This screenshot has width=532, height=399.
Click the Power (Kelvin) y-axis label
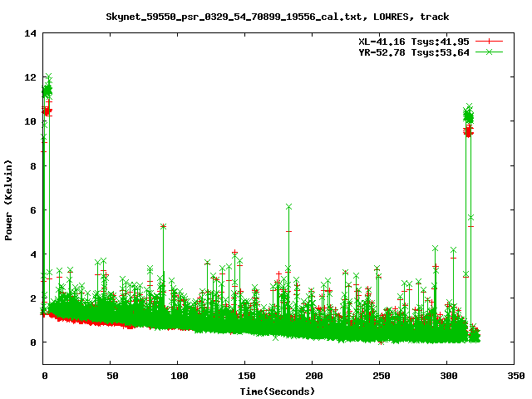click(x=8, y=200)
